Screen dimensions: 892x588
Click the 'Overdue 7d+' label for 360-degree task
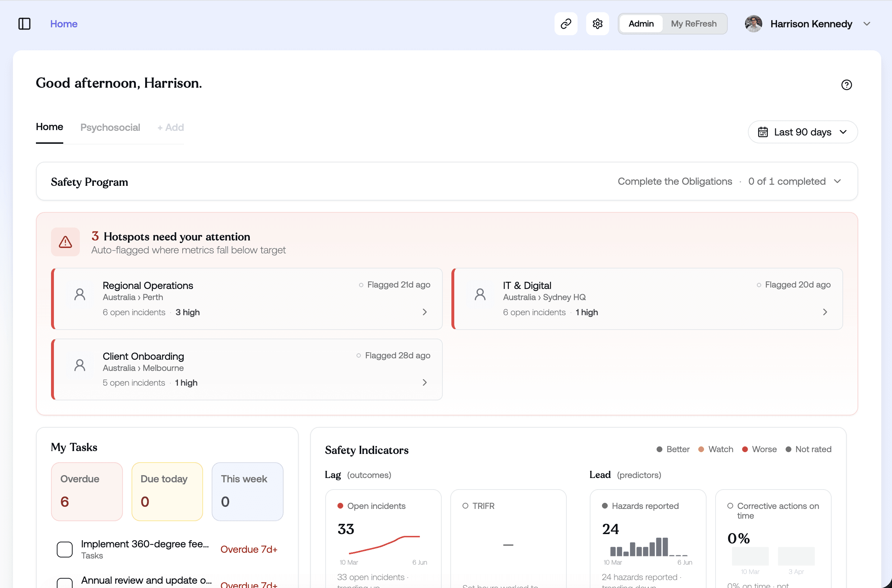tap(249, 550)
